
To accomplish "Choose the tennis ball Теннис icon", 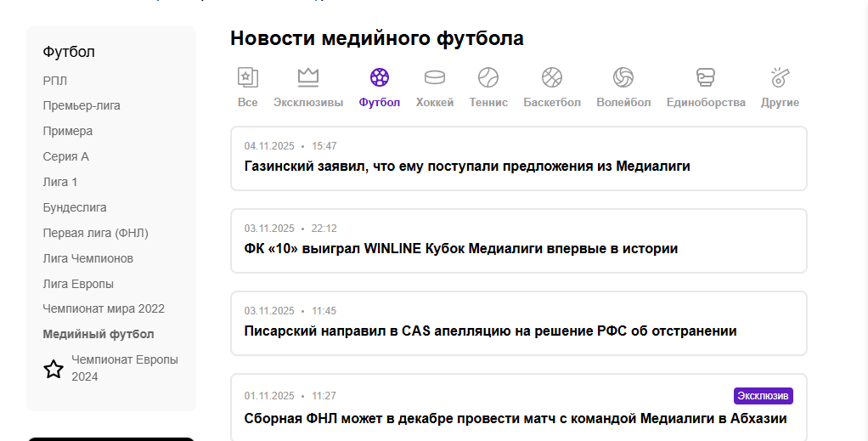I will 488,78.
